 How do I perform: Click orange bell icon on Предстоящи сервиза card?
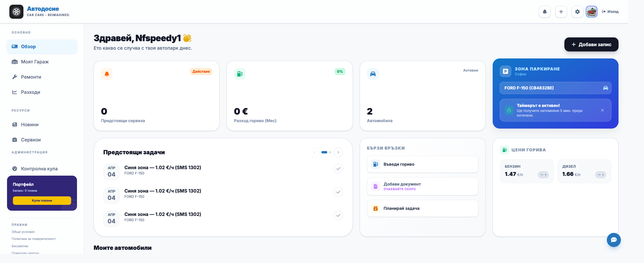coord(107,74)
